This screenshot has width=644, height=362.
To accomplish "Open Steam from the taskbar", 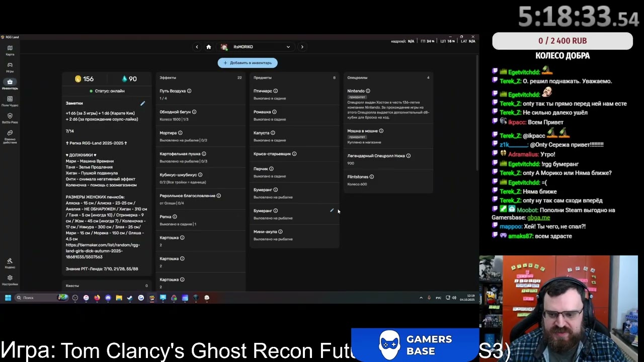I will pyautogui.click(x=130, y=298).
